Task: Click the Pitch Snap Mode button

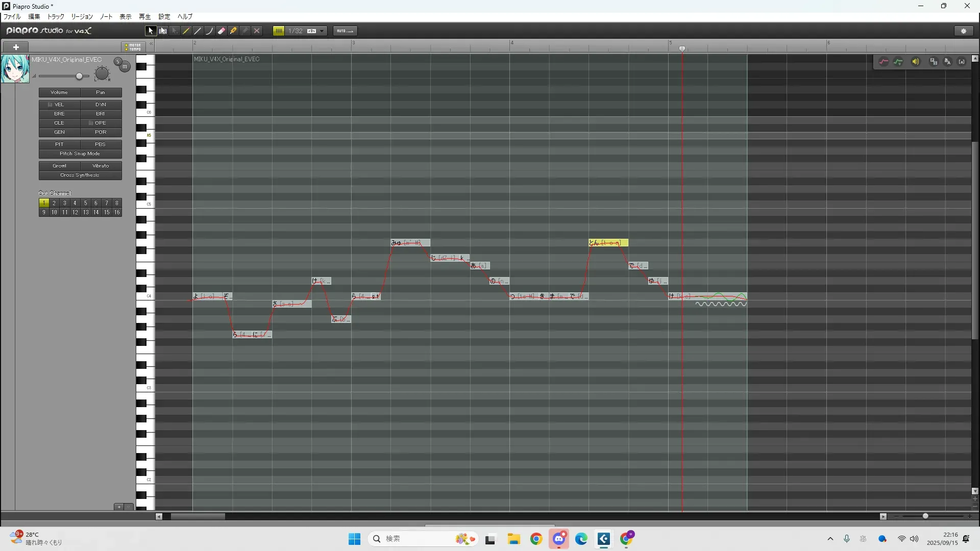Action: [80, 154]
